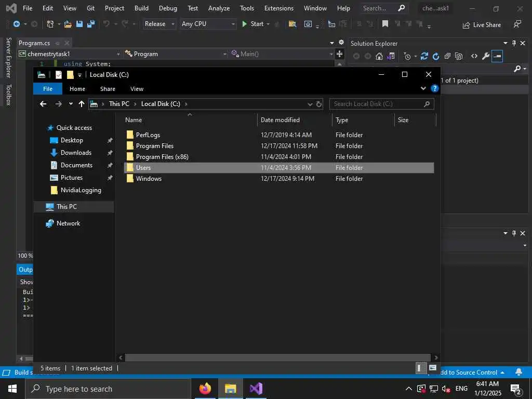
Task: Click the Visual Studio taskbar icon
Action: click(x=256, y=389)
